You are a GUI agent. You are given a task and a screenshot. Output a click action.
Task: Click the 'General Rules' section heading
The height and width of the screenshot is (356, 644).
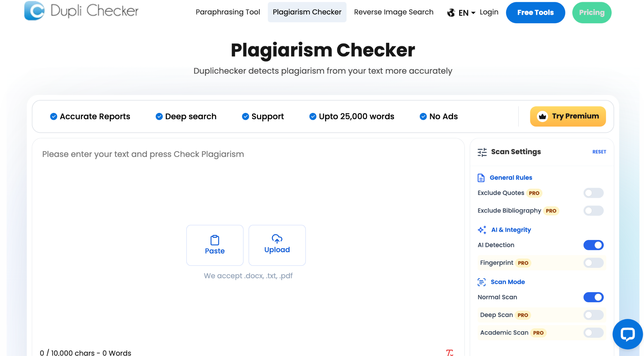[x=511, y=178]
